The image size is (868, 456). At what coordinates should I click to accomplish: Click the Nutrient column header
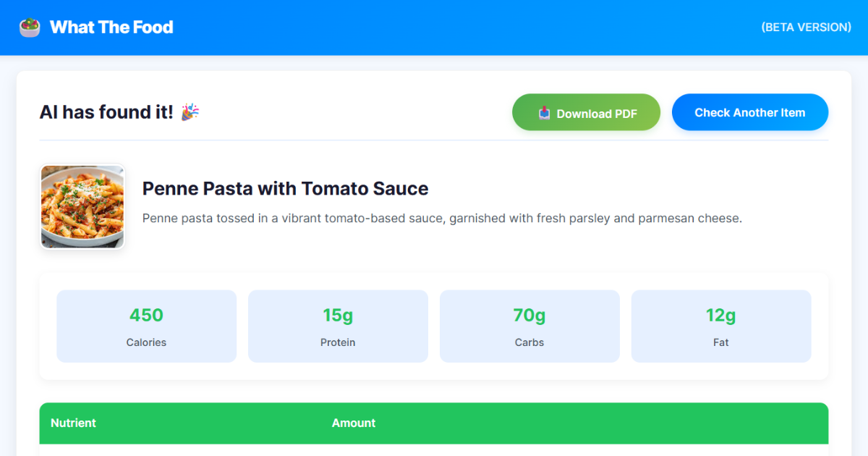click(73, 423)
